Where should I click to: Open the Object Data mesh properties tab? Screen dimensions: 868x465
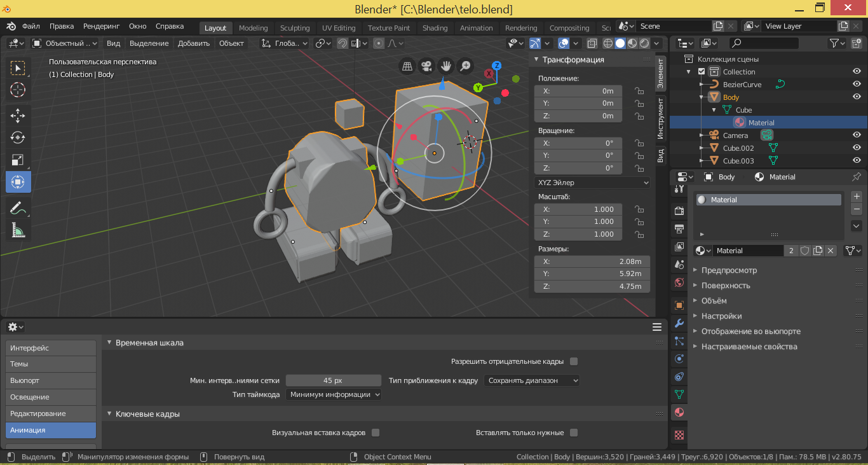click(x=679, y=394)
